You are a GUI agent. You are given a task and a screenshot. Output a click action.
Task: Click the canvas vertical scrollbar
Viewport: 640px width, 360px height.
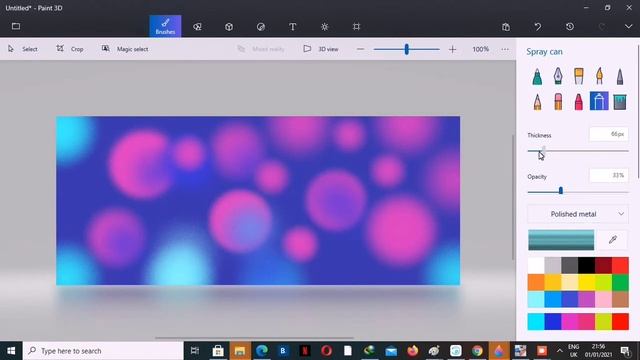513,197
